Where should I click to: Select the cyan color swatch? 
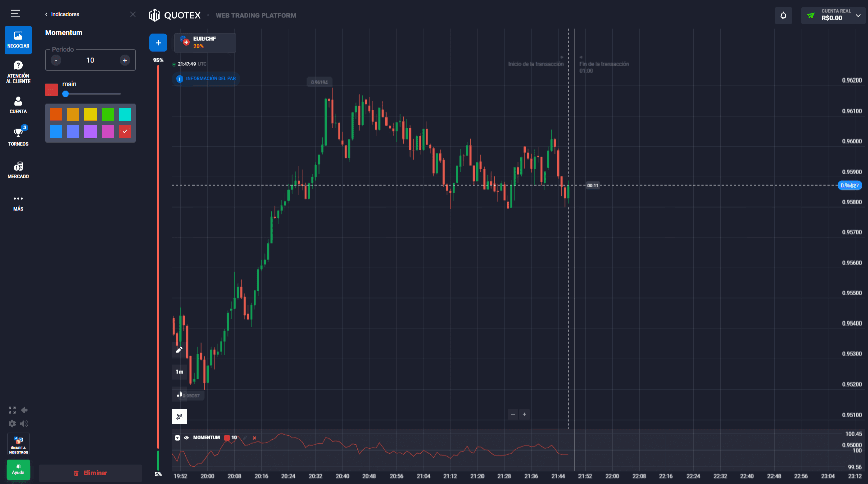pos(125,114)
